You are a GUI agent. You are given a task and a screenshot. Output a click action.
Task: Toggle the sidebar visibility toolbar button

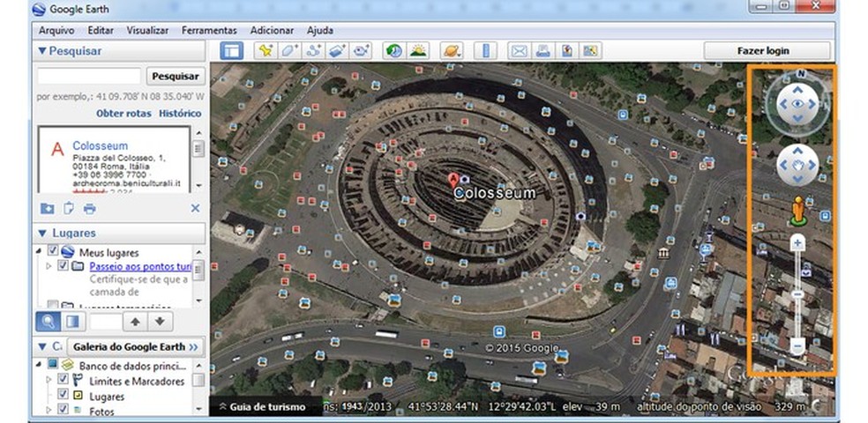[231, 51]
